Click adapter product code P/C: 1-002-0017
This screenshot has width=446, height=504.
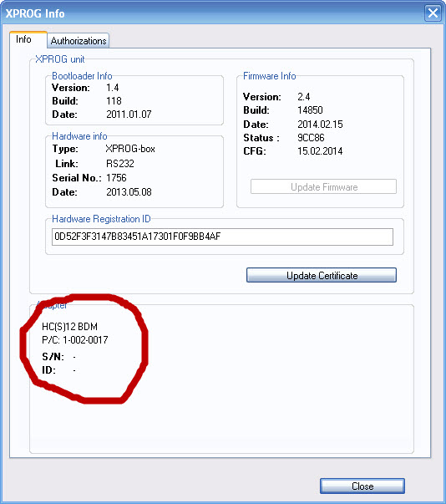75,340
